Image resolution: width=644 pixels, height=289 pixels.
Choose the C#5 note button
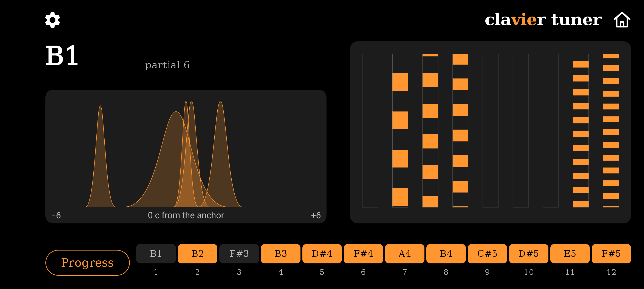(x=487, y=254)
